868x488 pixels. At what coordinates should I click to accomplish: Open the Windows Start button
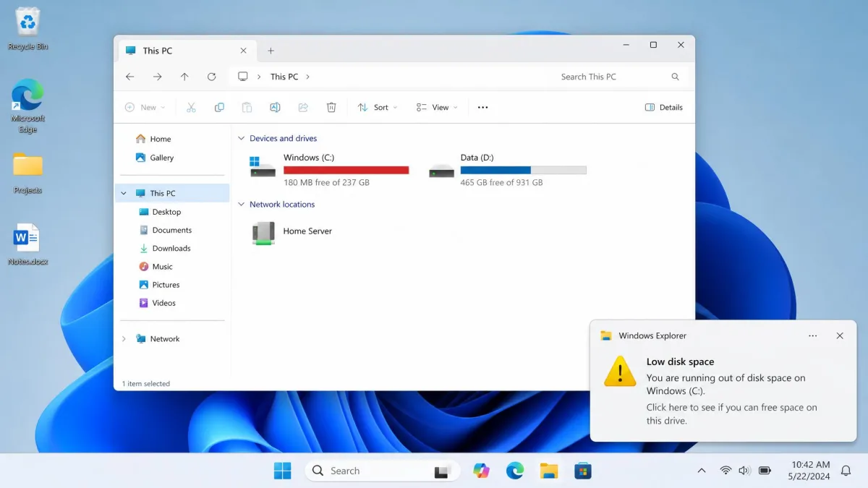point(283,471)
